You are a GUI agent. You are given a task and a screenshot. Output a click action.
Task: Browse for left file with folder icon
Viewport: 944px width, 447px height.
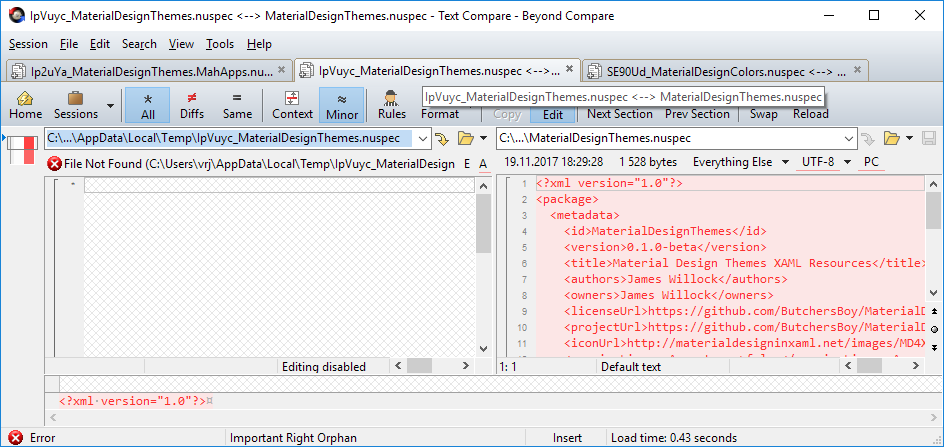point(465,139)
